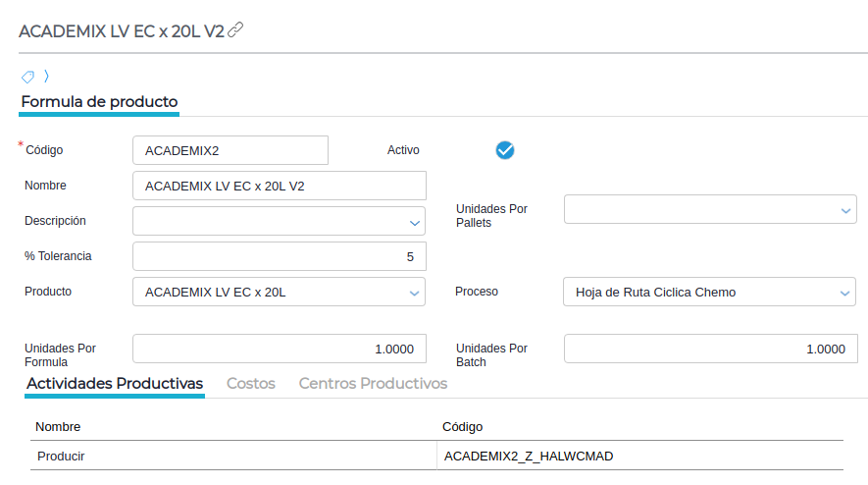This screenshot has height=485, width=868.
Task: Select the Actividades Productivas tab
Action: [x=115, y=383]
